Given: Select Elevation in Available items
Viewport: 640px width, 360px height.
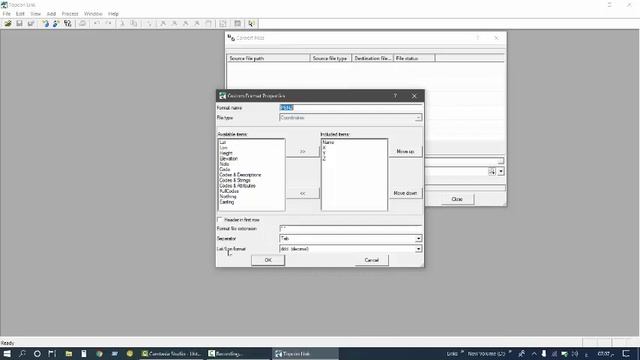Looking at the screenshot, I should coord(228,158).
